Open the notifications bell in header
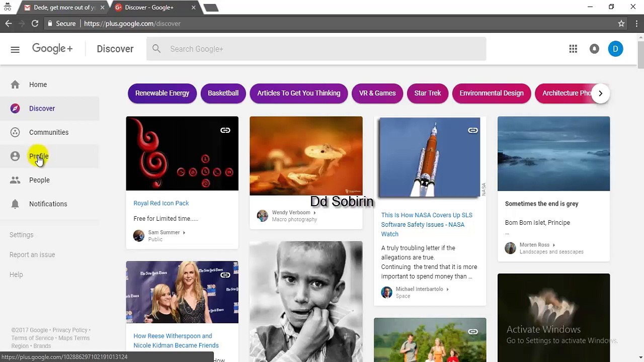This screenshot has height=362, width=644. coord(594,49)
